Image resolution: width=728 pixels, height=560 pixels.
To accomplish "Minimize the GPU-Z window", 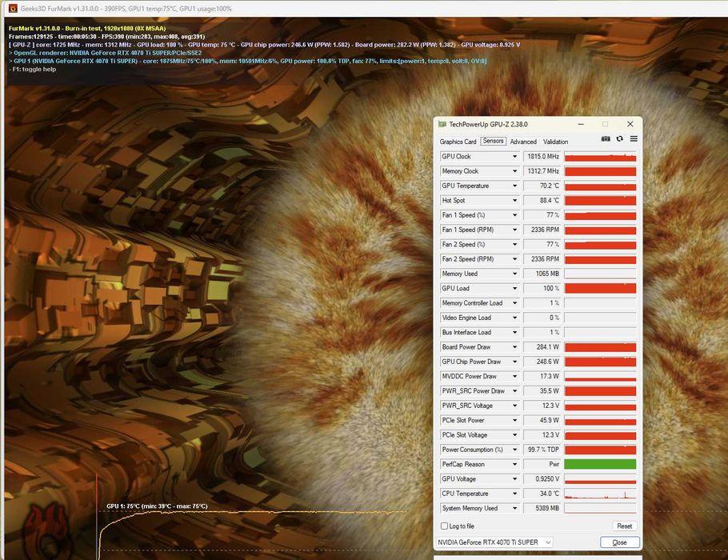I will click(x=581, y=124).
